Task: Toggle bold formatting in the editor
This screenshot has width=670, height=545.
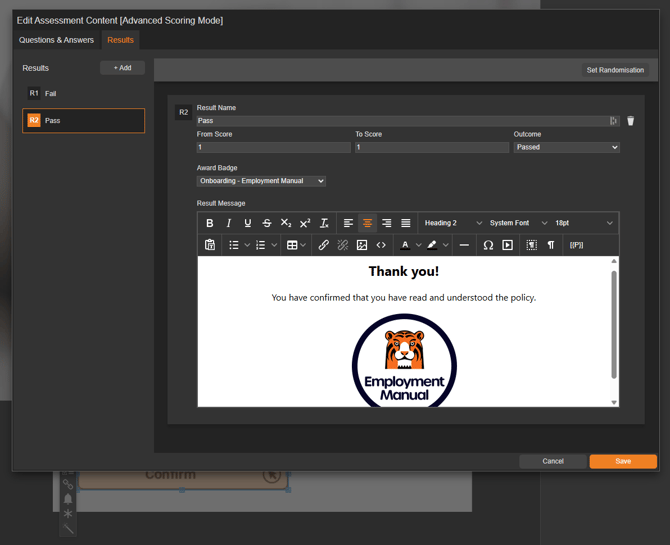Action: click(x=210, y=223)
